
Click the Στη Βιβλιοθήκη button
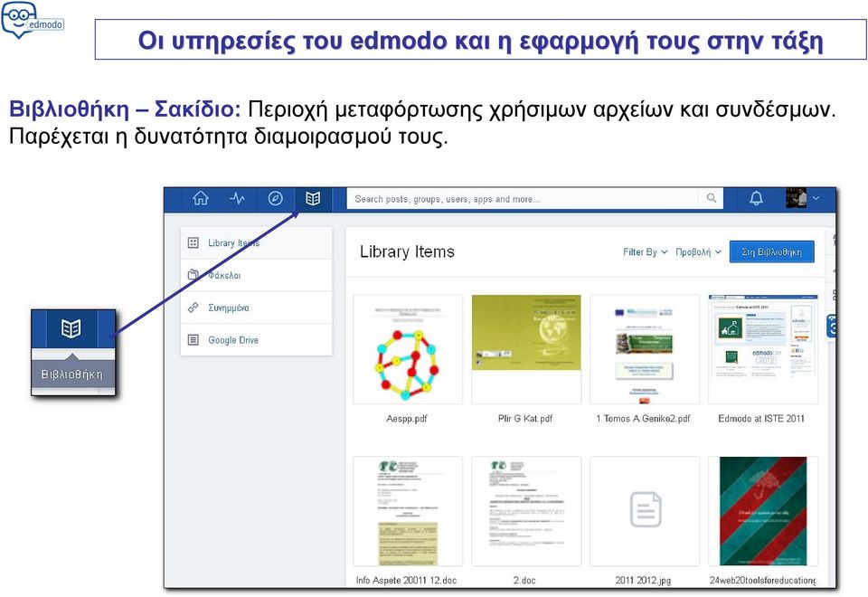[x=771, y=252]
